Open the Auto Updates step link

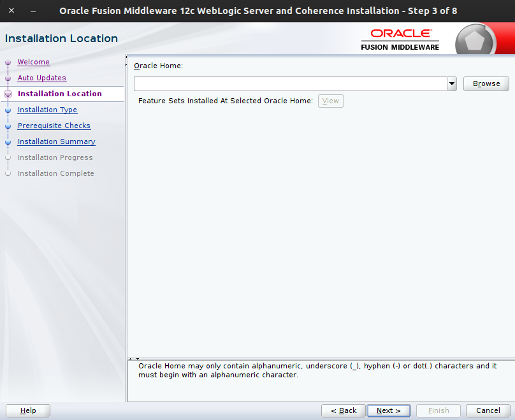41,78
